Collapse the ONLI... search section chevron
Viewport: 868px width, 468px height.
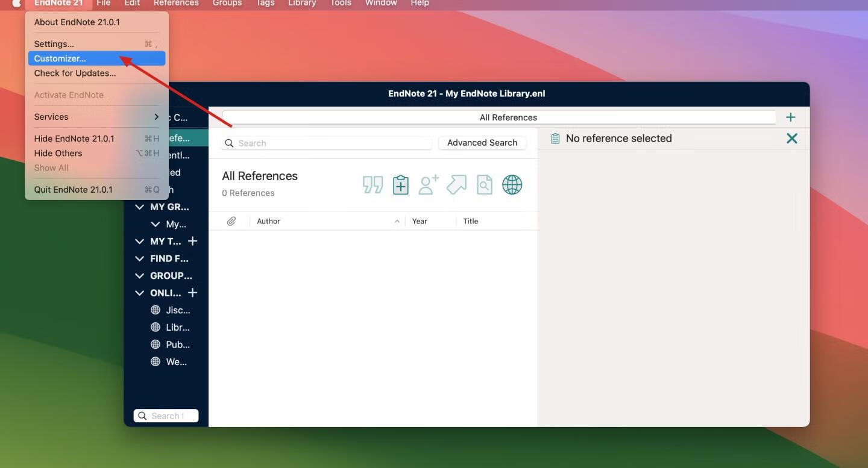tap(140, 293)
